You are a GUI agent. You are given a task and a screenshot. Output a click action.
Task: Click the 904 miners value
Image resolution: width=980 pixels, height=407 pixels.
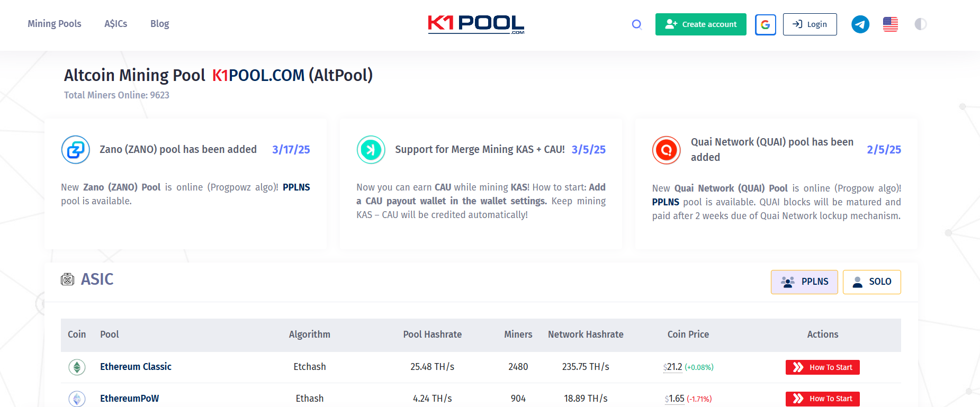tap(518, 399)
